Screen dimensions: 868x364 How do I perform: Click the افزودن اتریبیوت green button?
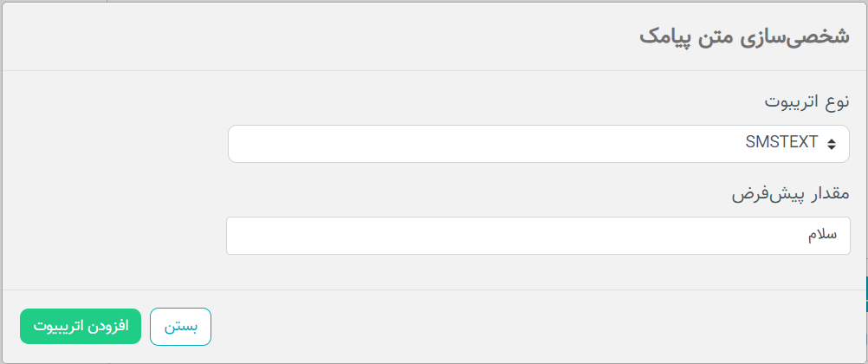[x=81, y=327]
